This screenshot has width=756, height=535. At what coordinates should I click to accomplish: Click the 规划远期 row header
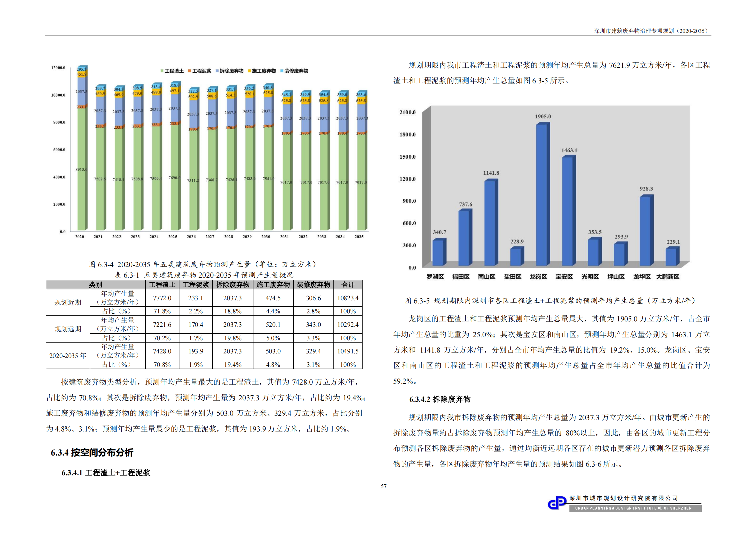coord(68,329)
